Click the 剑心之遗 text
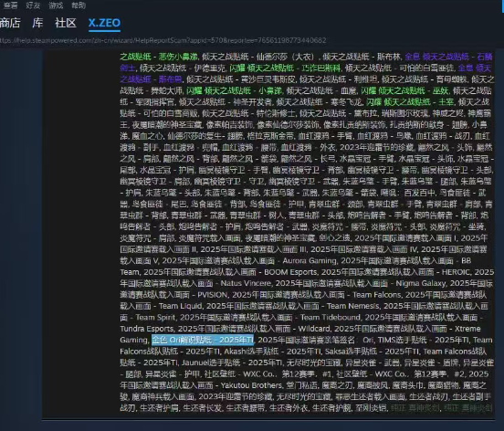The image size is (504, 431). [335, 237]
